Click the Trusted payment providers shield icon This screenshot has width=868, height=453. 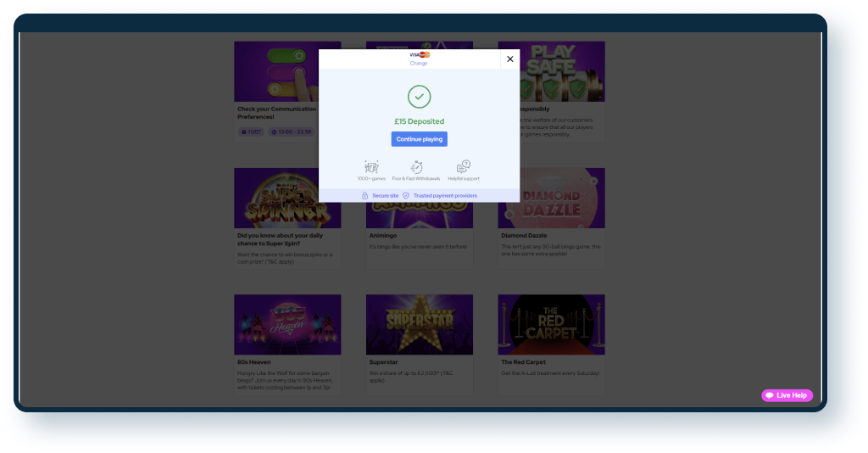(x=406, y=196)
